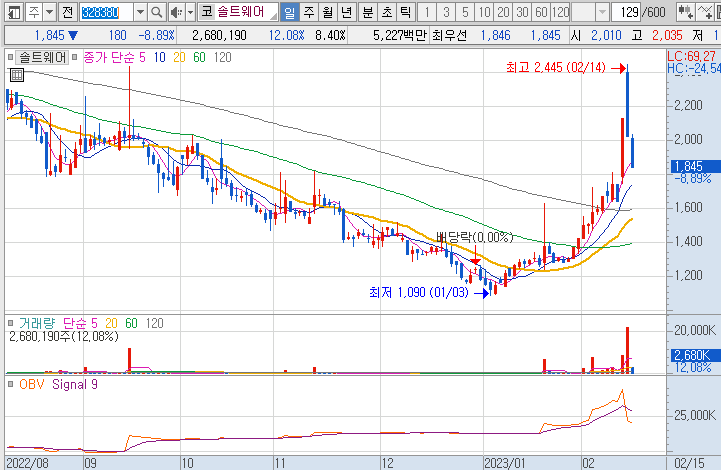Click the 5 interval button

pos(465,12)
